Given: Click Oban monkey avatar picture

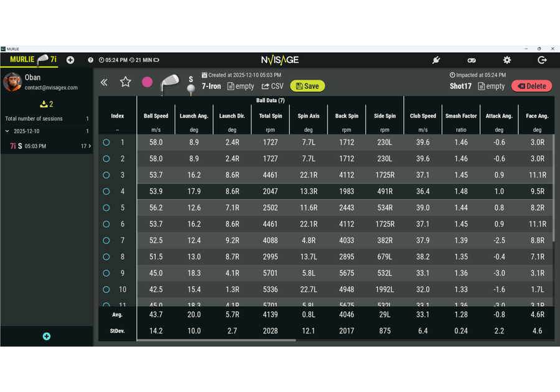Looking at the screenshot, I should [12, 82].
